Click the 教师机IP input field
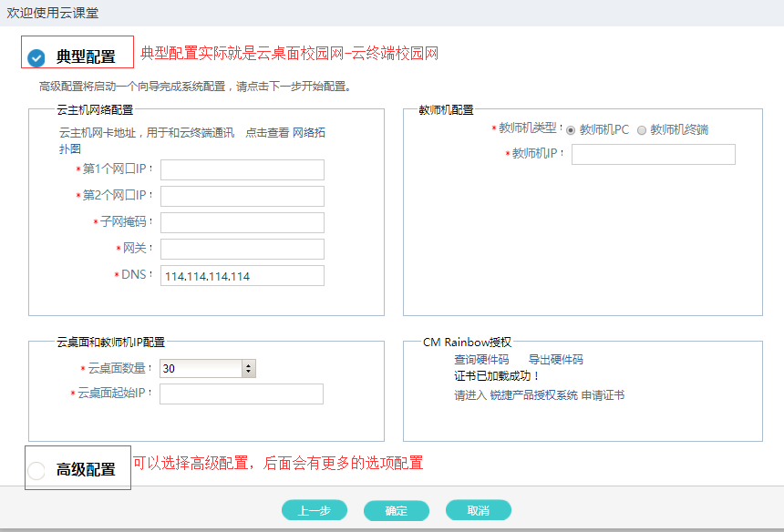The height and width of the screenshot is (532, 784). 653,155
